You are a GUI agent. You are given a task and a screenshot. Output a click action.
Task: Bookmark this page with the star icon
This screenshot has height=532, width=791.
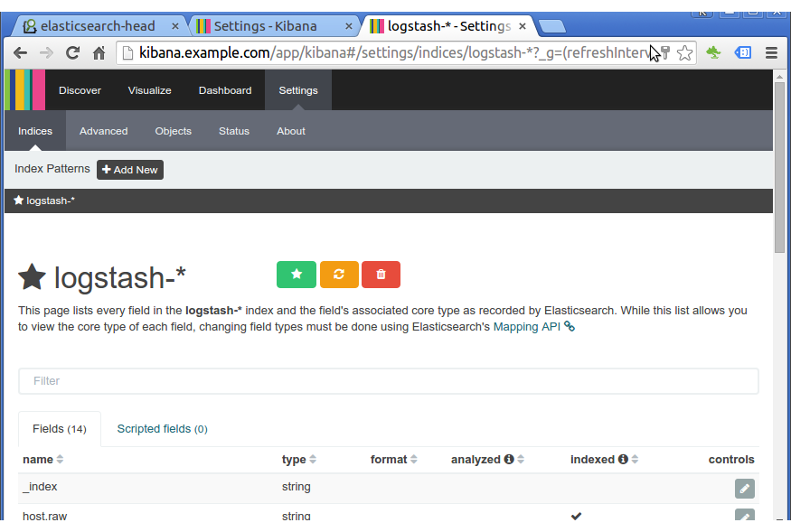[684, 53]
